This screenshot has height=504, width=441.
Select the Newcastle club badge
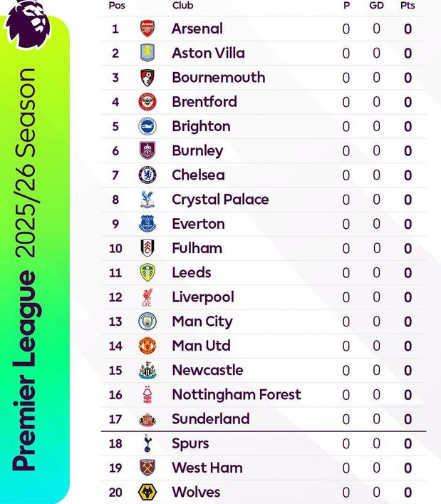pos(147,371)
